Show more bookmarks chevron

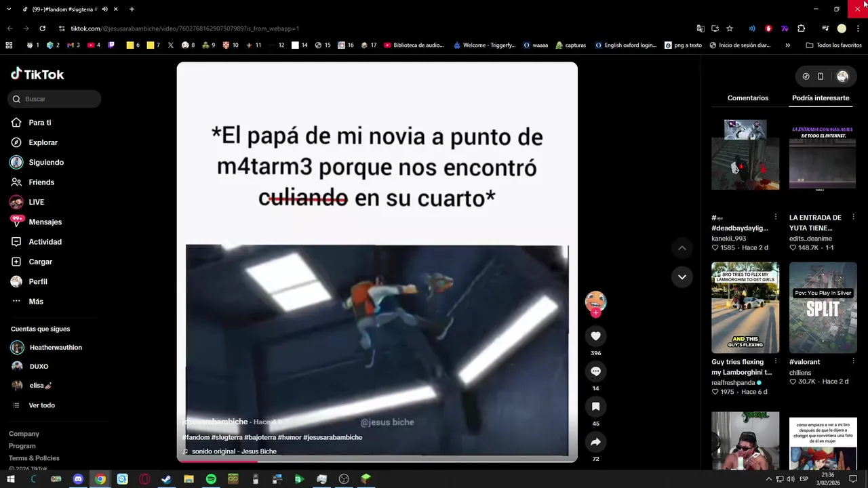click(787, 45)
